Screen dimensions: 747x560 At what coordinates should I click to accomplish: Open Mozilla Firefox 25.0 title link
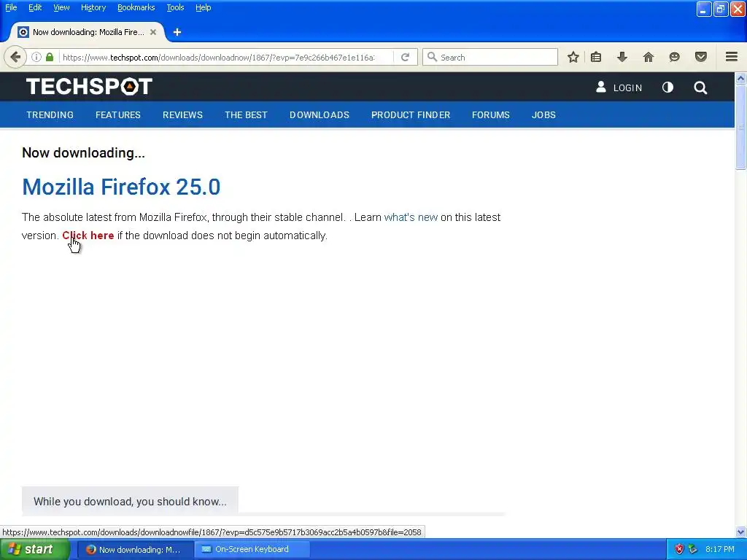121,187
